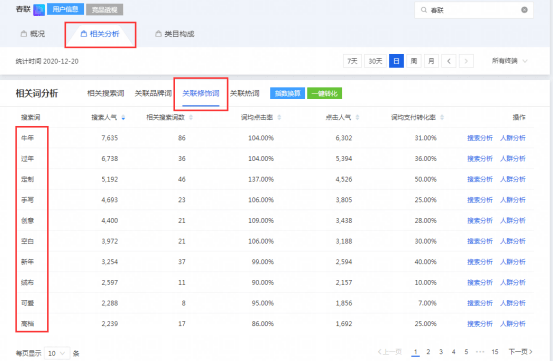
Task: Switch the time range to 30天
Action: coord(375,61)
